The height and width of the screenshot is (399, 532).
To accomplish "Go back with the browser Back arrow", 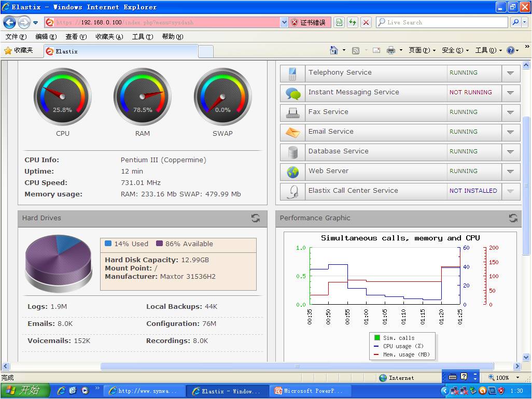I will pos(9,22).
